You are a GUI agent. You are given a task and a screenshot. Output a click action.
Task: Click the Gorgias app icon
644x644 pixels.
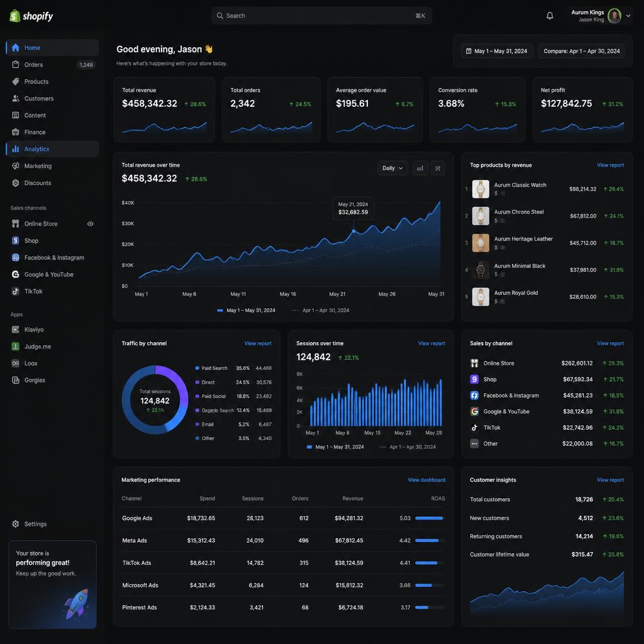(x=16, y=380)
